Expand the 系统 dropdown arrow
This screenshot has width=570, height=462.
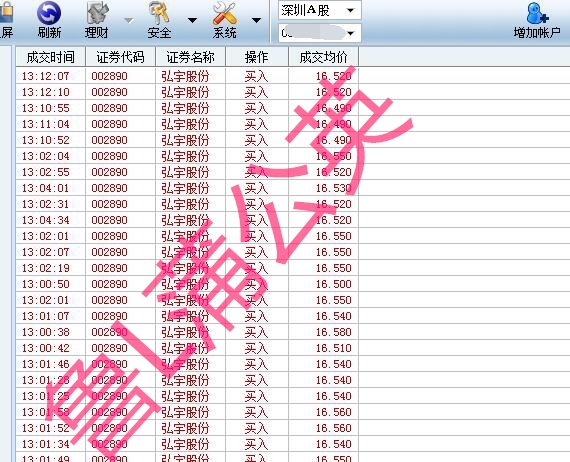(256, 20)
